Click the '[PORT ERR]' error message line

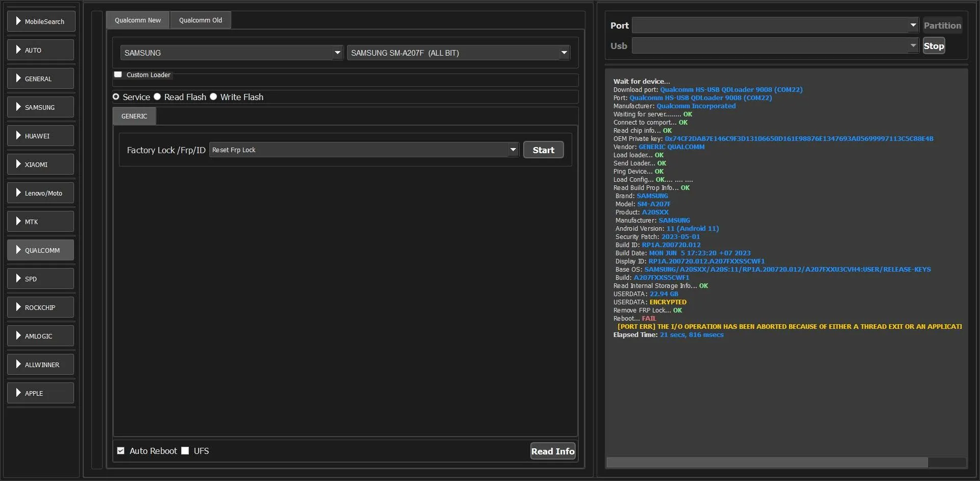point(790,327)
